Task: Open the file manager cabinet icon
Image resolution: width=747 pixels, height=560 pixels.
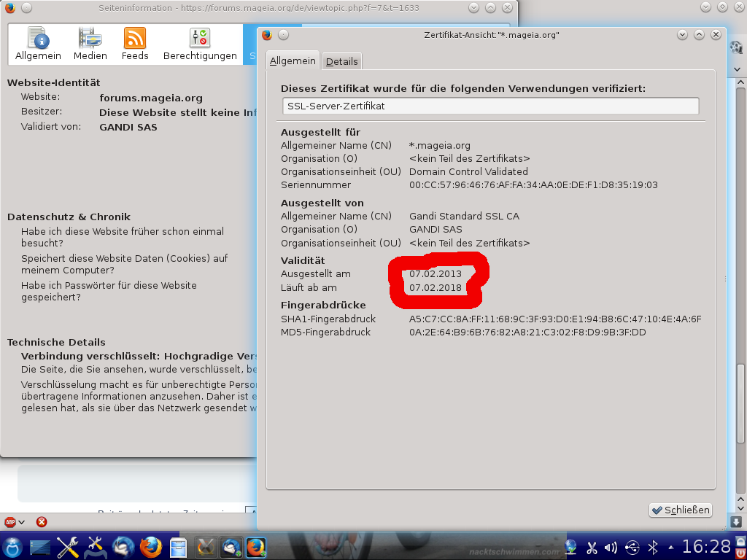Action: (x=178, y=548)
